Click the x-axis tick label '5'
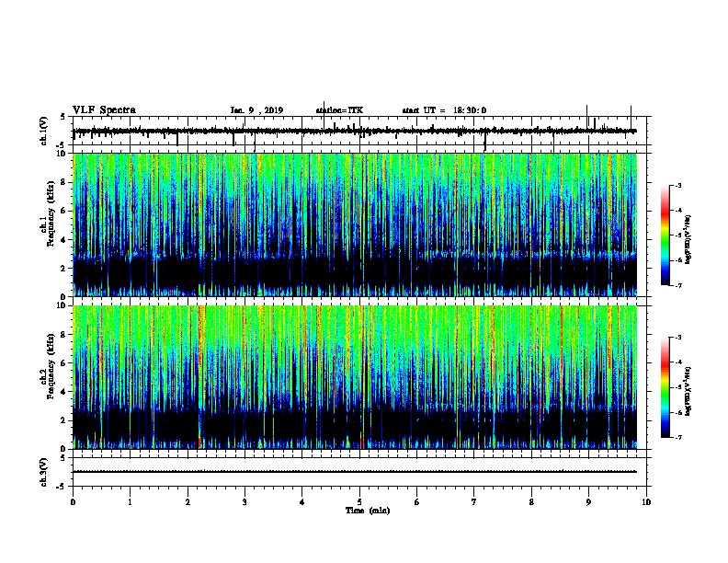728x563 pixels. [359, 502]
